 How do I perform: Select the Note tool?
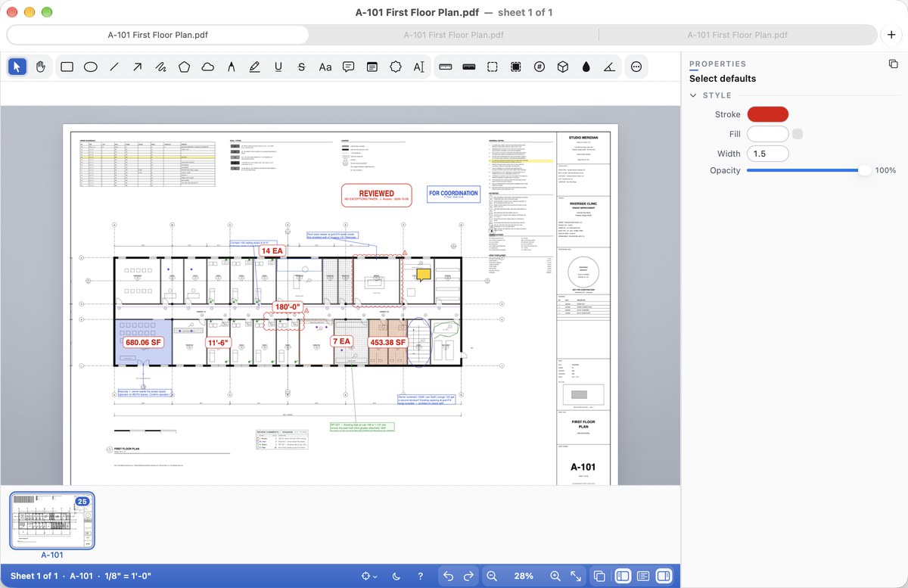pyautogui.click(x=372, y=67)
